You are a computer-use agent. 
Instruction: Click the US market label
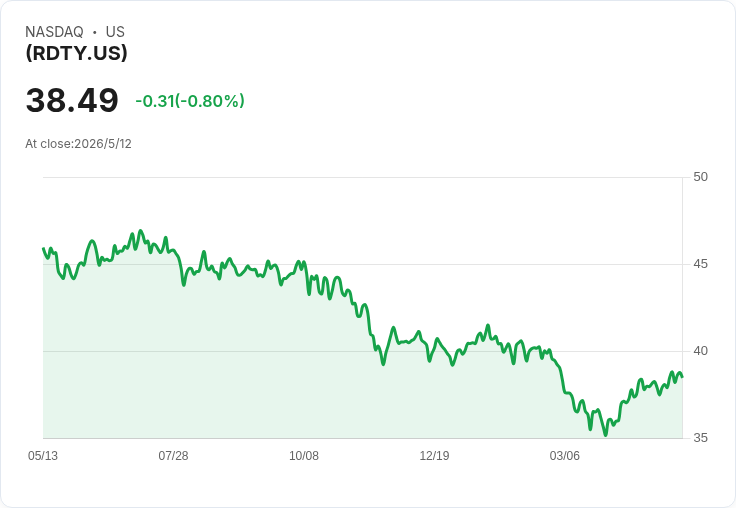115,32
